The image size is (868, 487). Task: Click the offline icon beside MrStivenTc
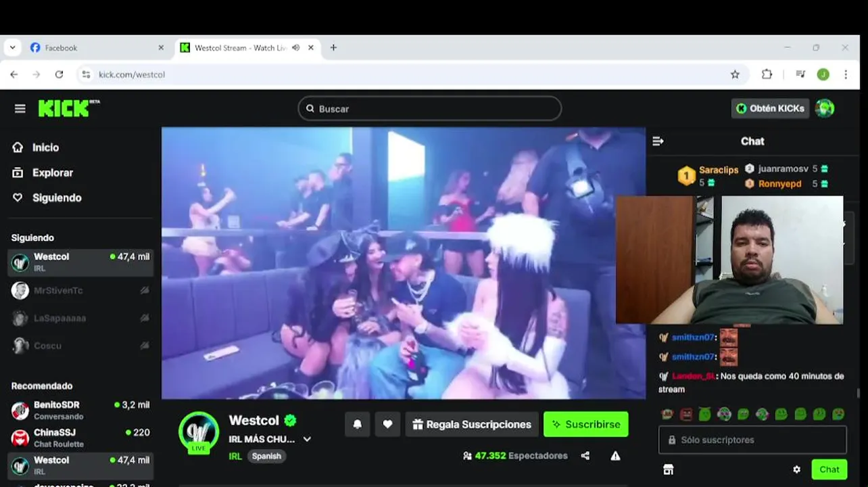click(x=144, y=290)
